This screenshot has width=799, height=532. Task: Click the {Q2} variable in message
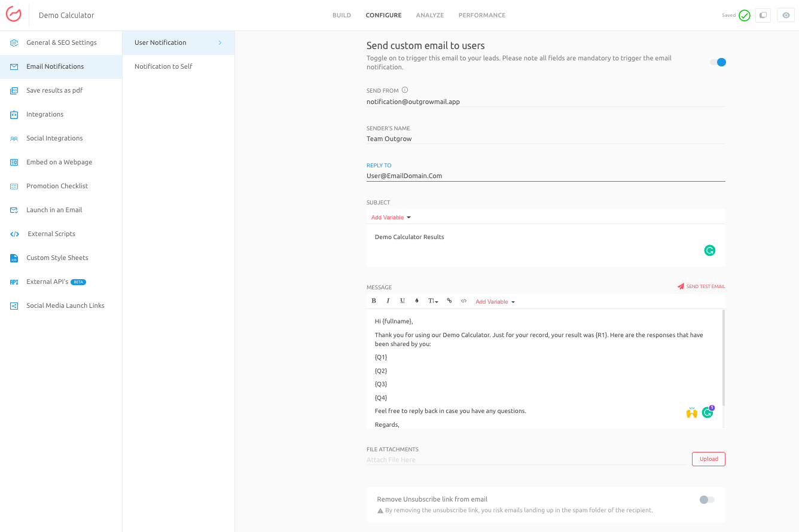click(381, 371)
